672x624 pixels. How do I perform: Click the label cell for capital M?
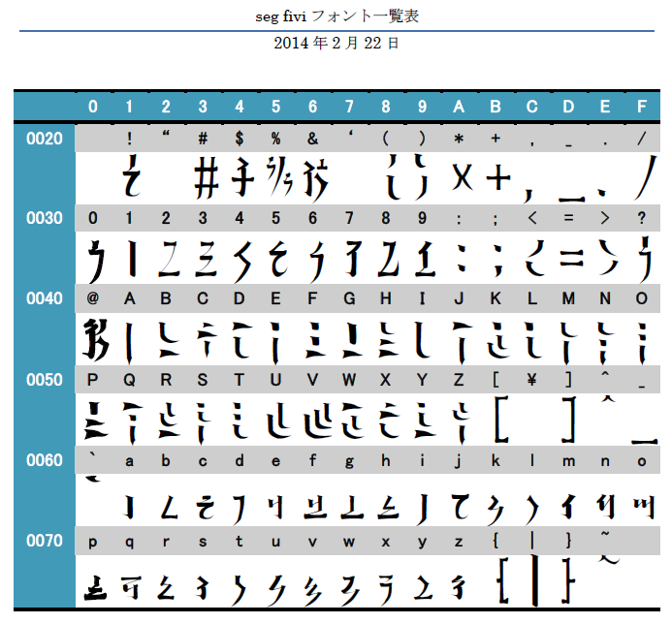tap(568, 298)
